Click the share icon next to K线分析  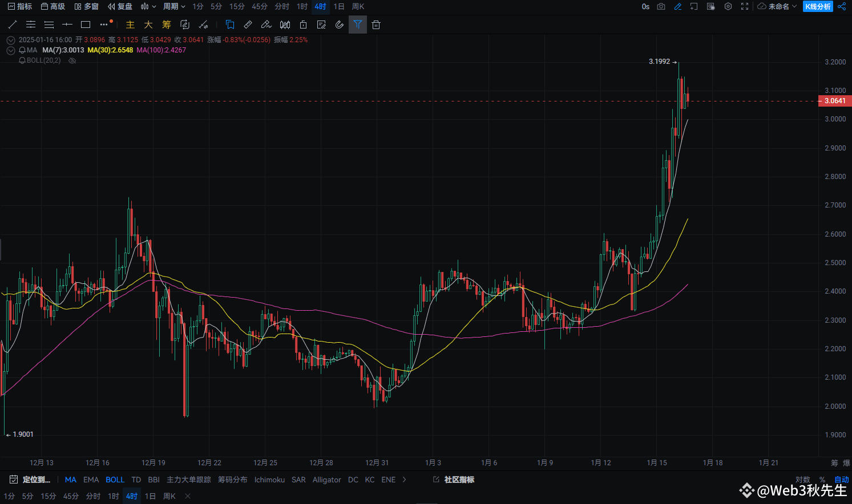pos(842,7)
